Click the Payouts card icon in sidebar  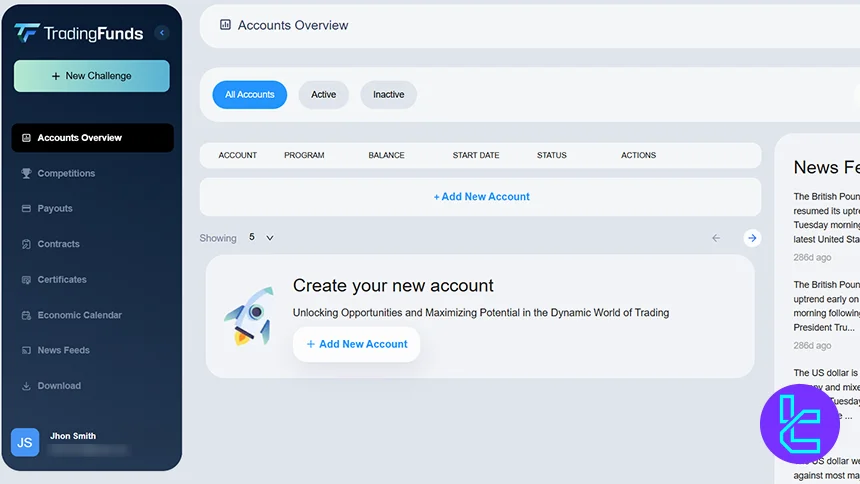point(26,209)
